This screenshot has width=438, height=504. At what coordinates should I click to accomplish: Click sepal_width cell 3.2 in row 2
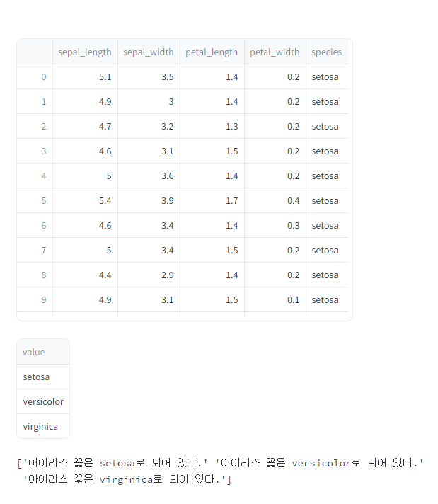(x=149, y=126)
